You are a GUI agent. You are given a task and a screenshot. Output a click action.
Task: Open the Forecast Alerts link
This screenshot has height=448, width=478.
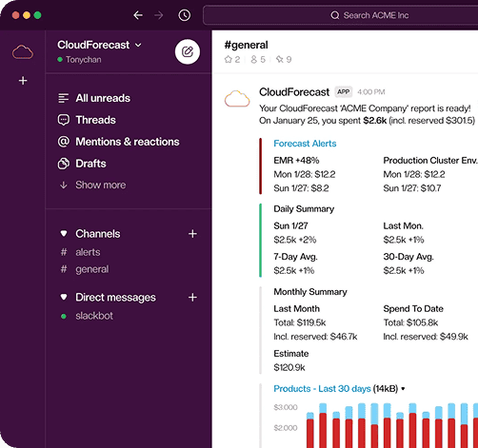pos(305,144)
